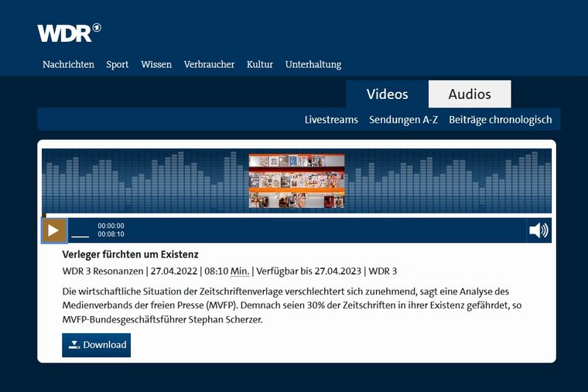Viewport: 588px width, 392px height.
Task: Select the Audios tab
Action: (470, 94)
